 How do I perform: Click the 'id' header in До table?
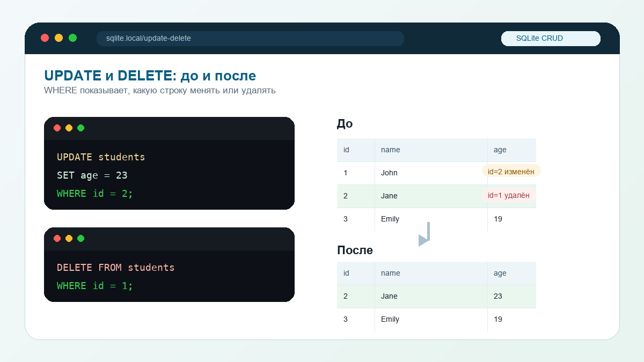tap(356, 150)
